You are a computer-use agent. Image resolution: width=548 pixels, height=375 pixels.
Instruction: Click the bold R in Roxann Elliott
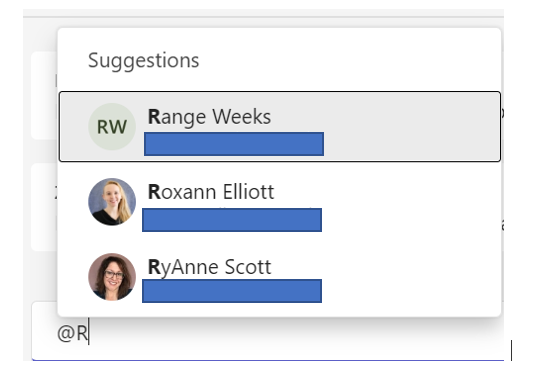(154, 192)
